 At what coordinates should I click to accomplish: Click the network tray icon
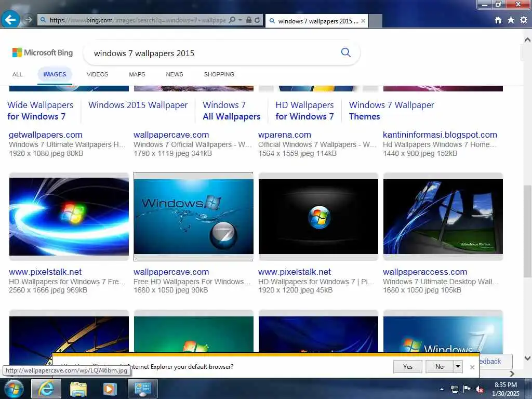454,389
